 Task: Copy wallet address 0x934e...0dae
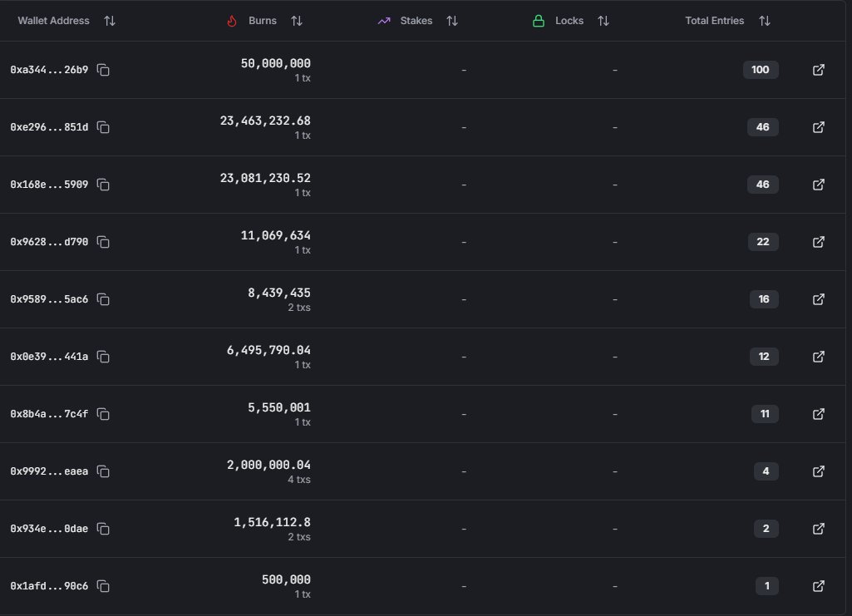pos(103,529)
